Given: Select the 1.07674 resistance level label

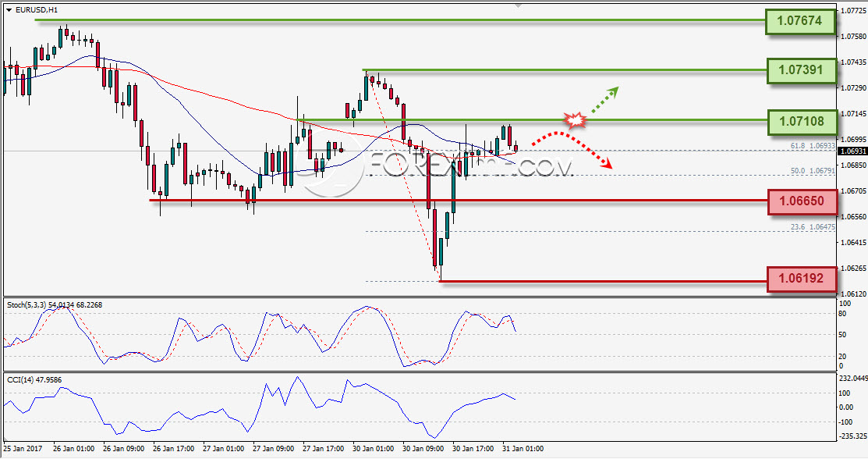Looking at the screenshot, I should click(800, 21).
